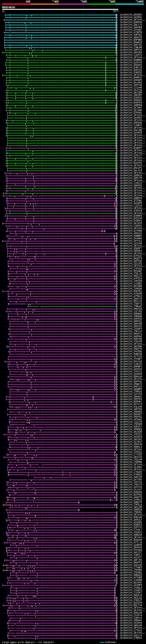146x644 pixels.
Task: Click the orange ~40% identity legend bar
Action: click(x=45, y=4)
